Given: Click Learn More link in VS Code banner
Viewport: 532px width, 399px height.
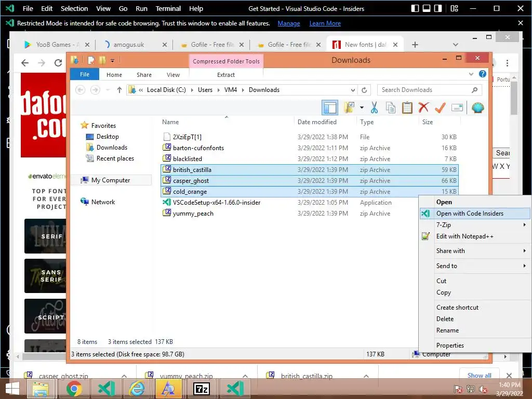Looking at the screenshot, I should coord(325,23).
